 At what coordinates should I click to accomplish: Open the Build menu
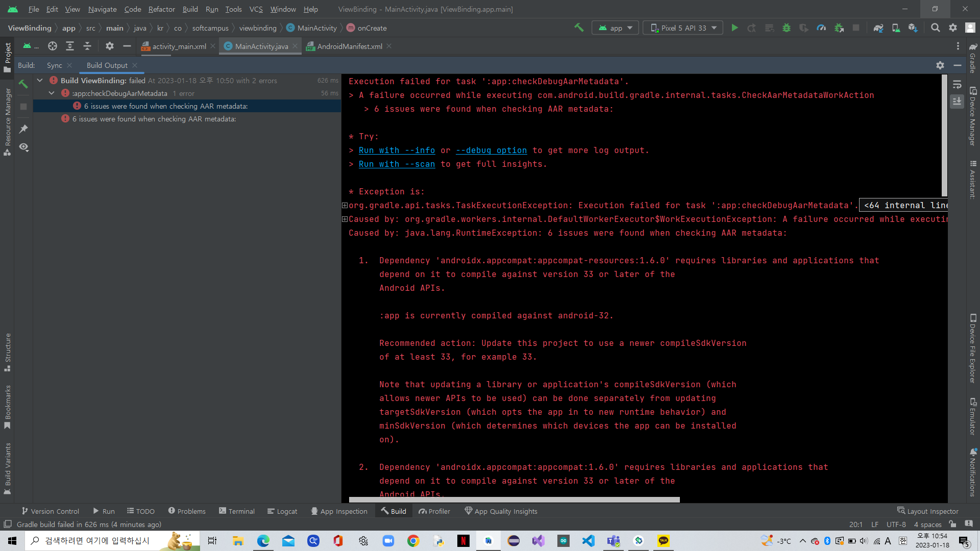coord(190,9)
